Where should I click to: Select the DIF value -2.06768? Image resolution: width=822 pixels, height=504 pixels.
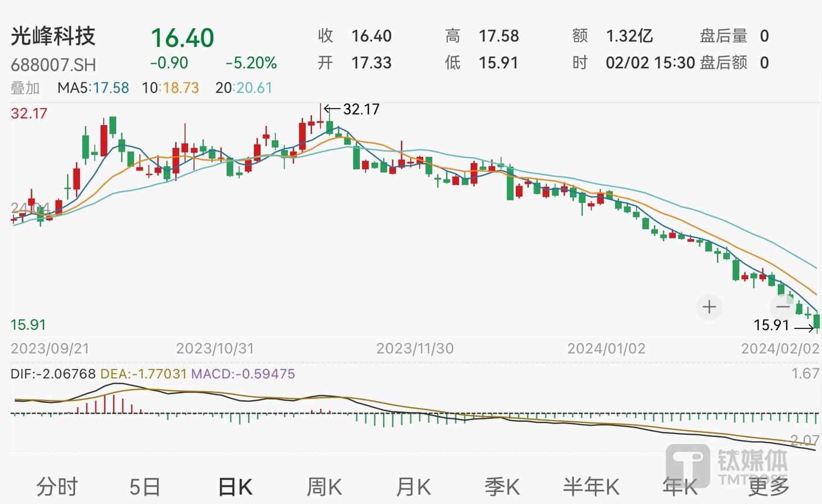(54, 374)
